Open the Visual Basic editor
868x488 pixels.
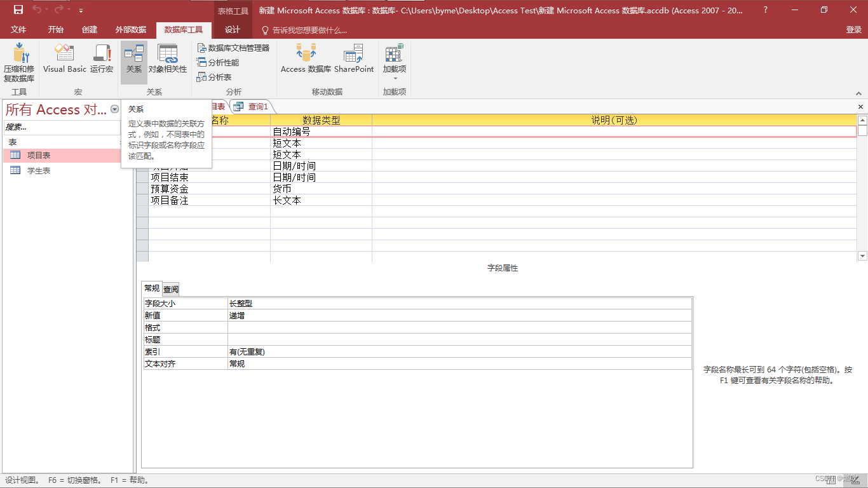coord(64,58)
